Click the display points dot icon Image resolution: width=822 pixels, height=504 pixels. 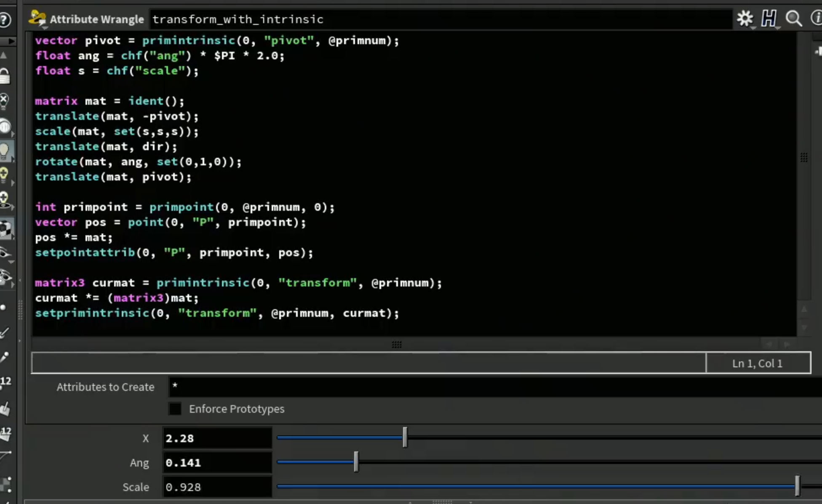3,307
